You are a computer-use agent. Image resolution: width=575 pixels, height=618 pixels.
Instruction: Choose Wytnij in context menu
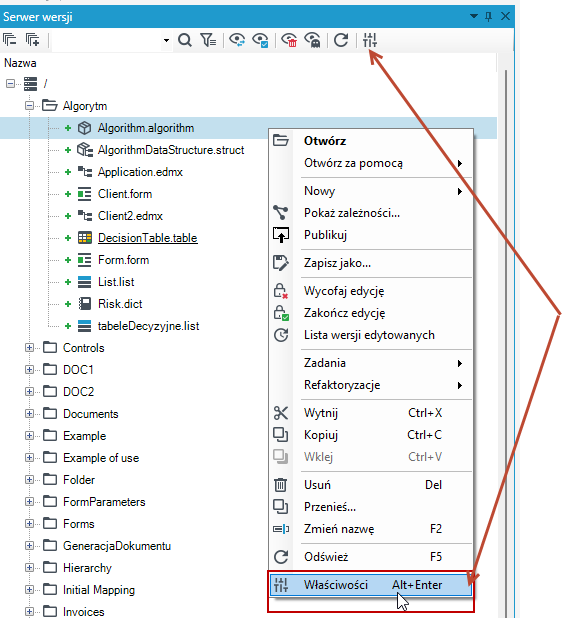370,413
